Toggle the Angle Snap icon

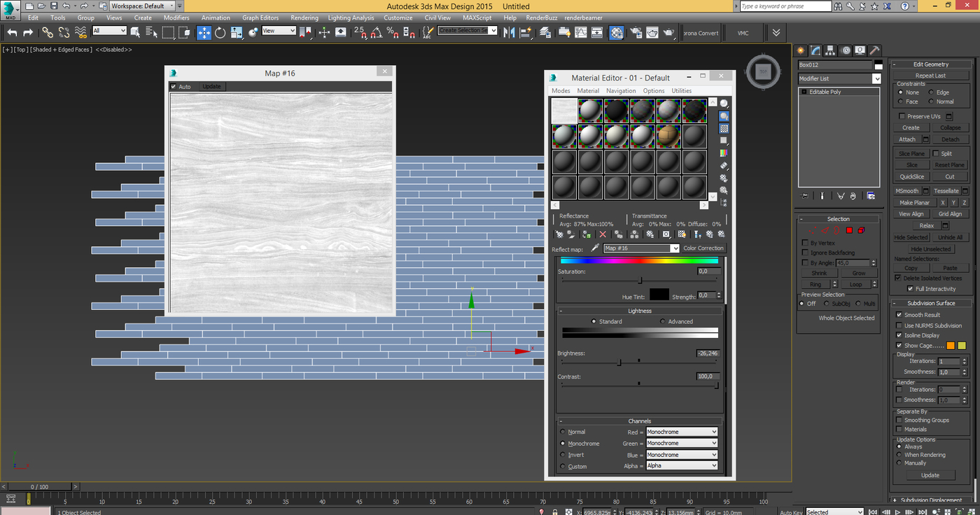click(x=376, y=33)
